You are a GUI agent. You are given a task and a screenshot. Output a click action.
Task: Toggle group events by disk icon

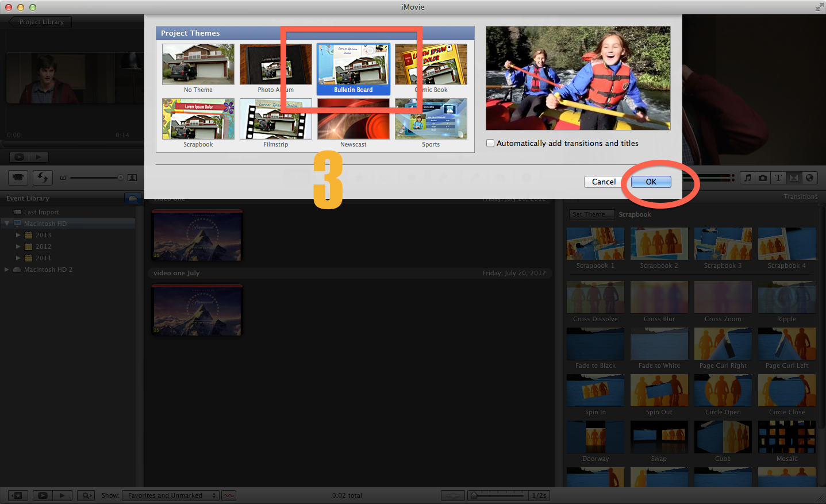[133, 198]
